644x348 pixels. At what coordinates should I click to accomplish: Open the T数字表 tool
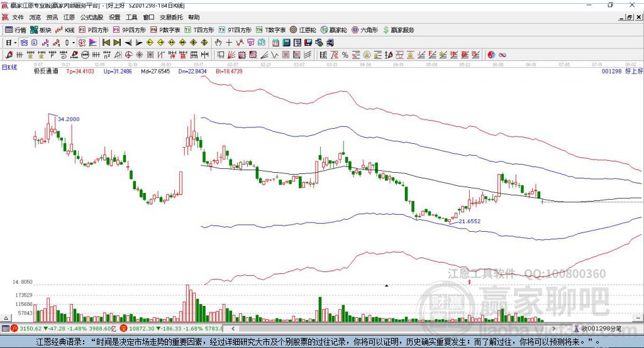pos(270,30)
